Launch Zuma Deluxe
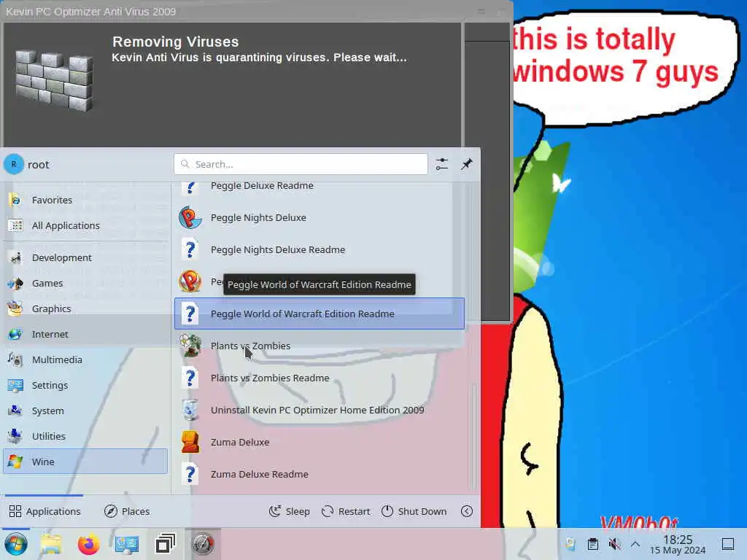This screenshot has width=747, height=560. [x=320, y=442]
